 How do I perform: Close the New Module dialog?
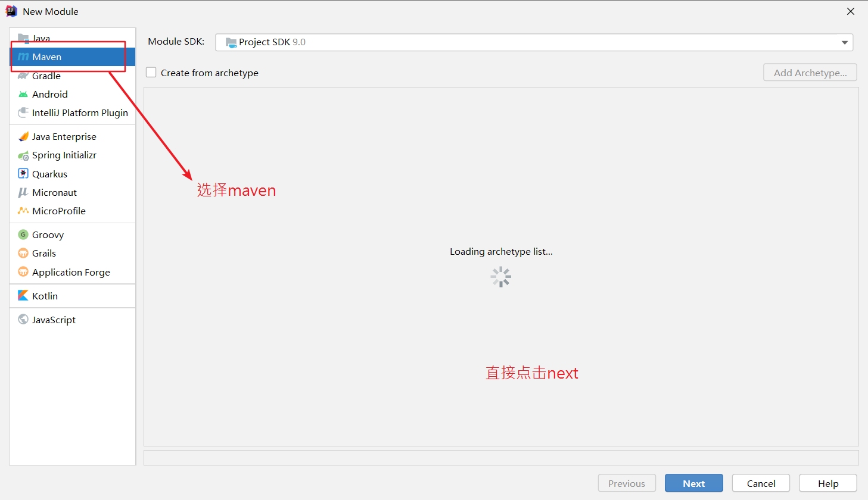tap(851, 11)
